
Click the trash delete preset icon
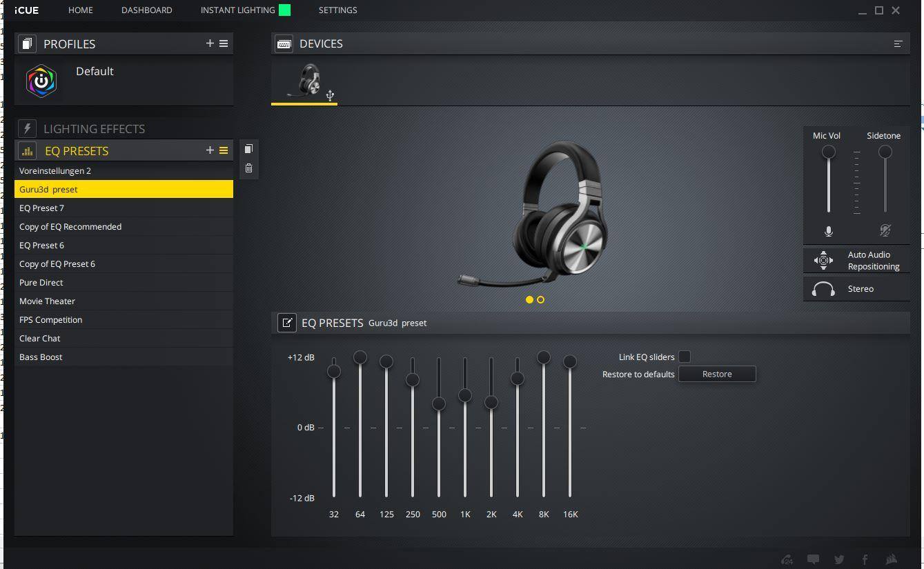point(248,168)
